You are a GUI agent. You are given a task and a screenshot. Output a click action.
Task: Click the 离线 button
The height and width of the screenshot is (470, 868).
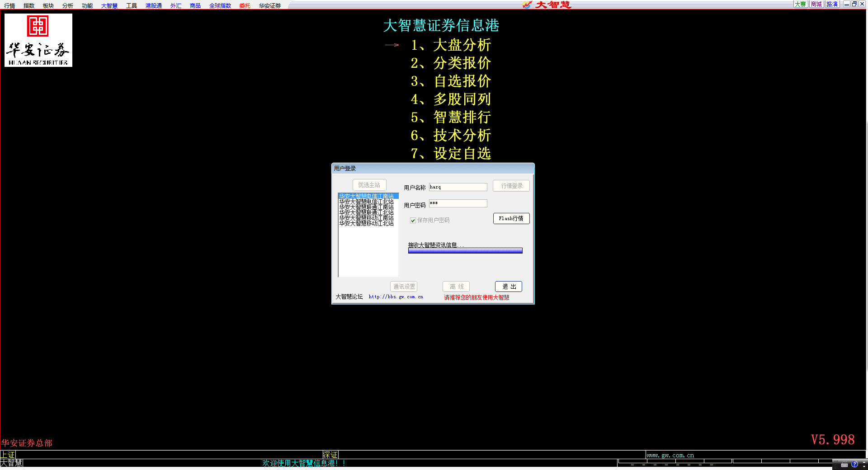click(x=456, y=287)
